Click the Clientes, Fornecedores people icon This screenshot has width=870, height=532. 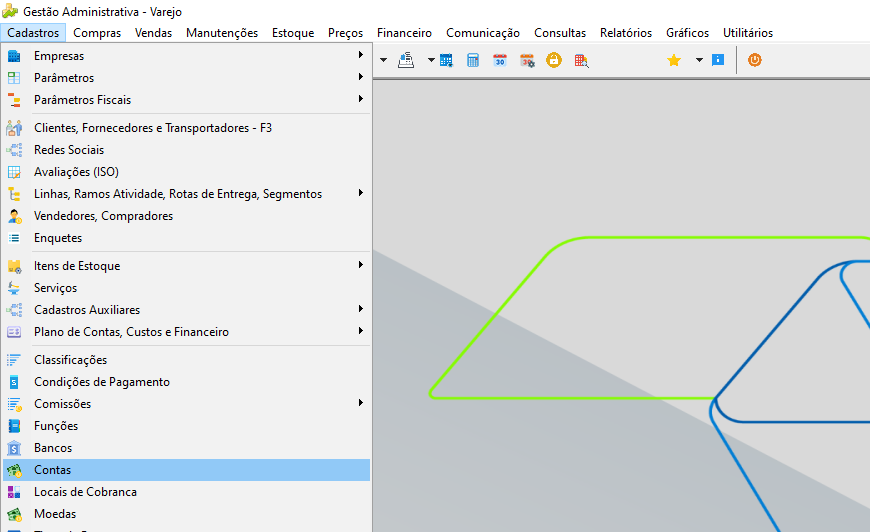14,128
